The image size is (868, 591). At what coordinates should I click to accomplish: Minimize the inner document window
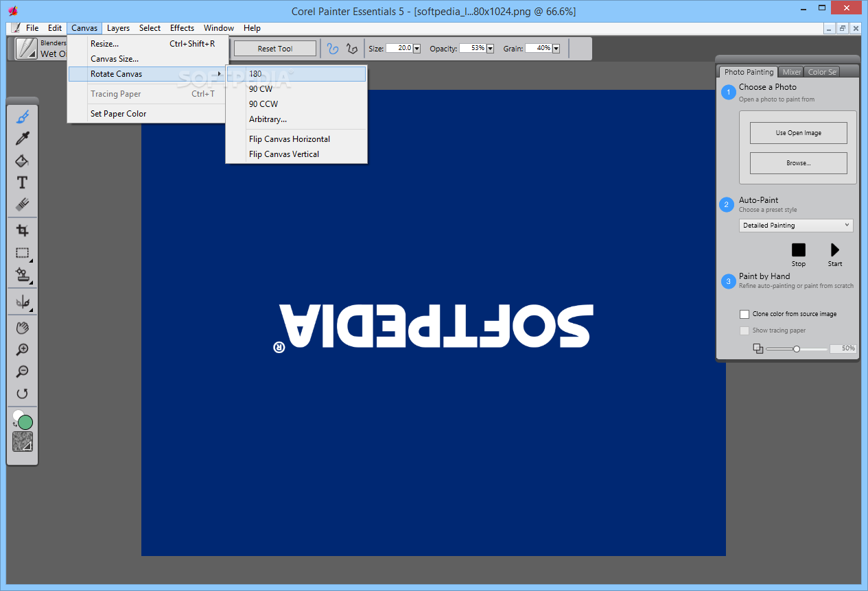pyautogui.click(x=830, y=28)
